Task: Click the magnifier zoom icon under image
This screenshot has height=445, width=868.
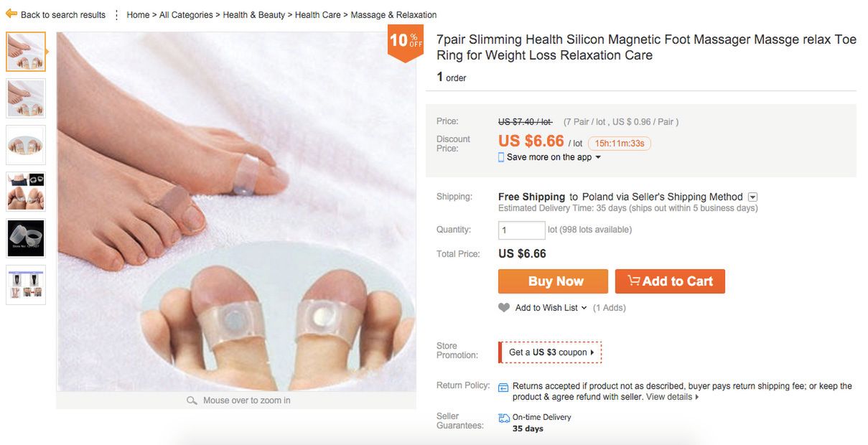Action: 192,400
